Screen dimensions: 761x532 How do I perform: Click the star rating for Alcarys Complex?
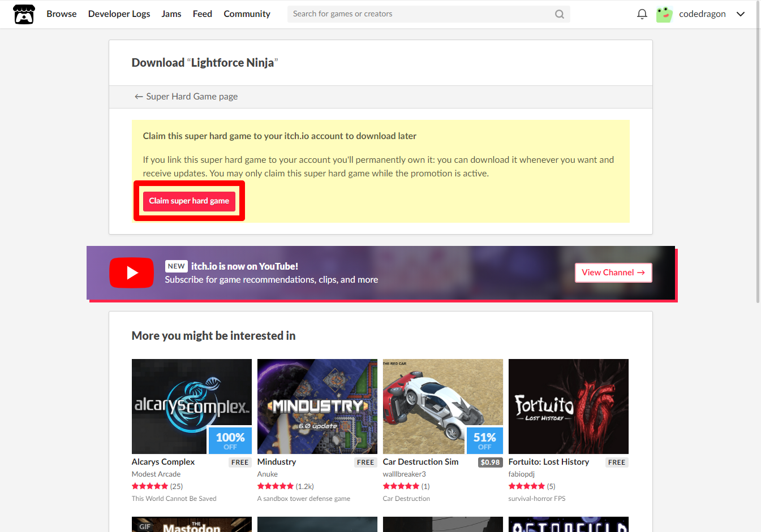pos(150,486)
